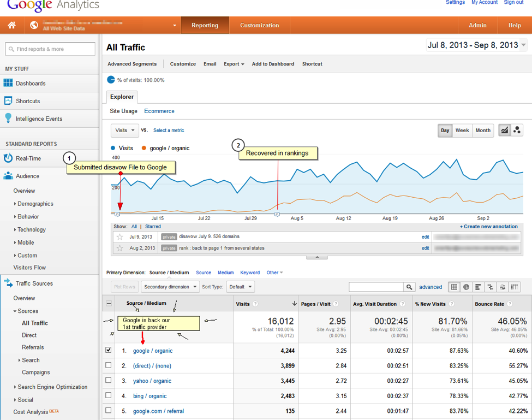Image resolution: width=532 pixels, height=420 pixels.
Task: Open the Export dropdown menu
Action: pyautogui.click(x=234, y=64)
